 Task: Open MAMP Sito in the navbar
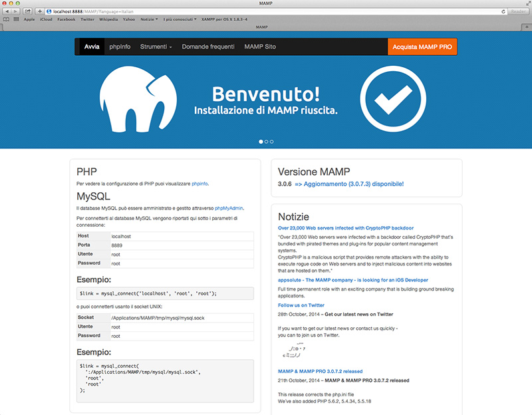tap(260, 47)
